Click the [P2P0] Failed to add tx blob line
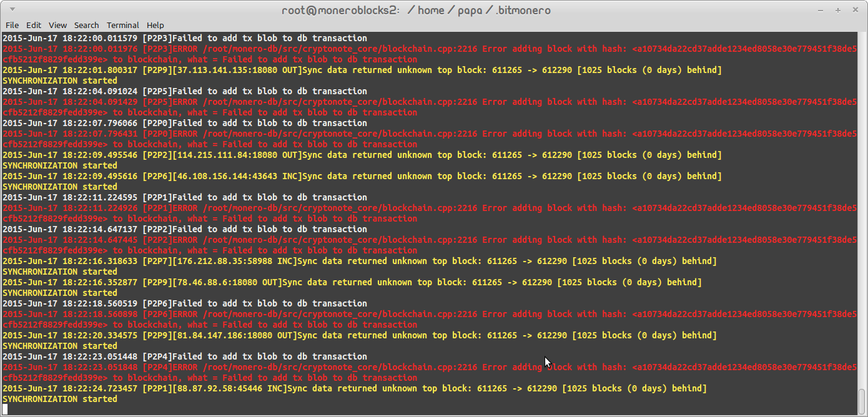The height and width of the screenshot is (417, 868). click(x=185, y=123)
